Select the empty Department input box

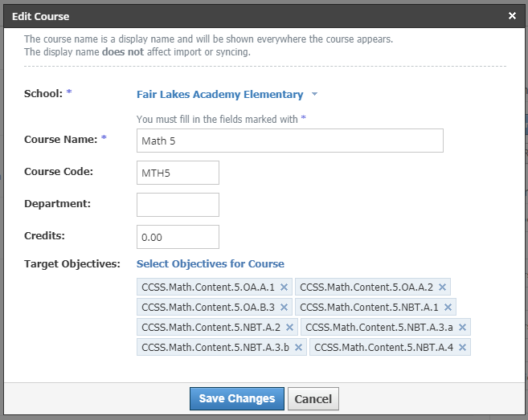pyautogui.click(x=178, y=205)
